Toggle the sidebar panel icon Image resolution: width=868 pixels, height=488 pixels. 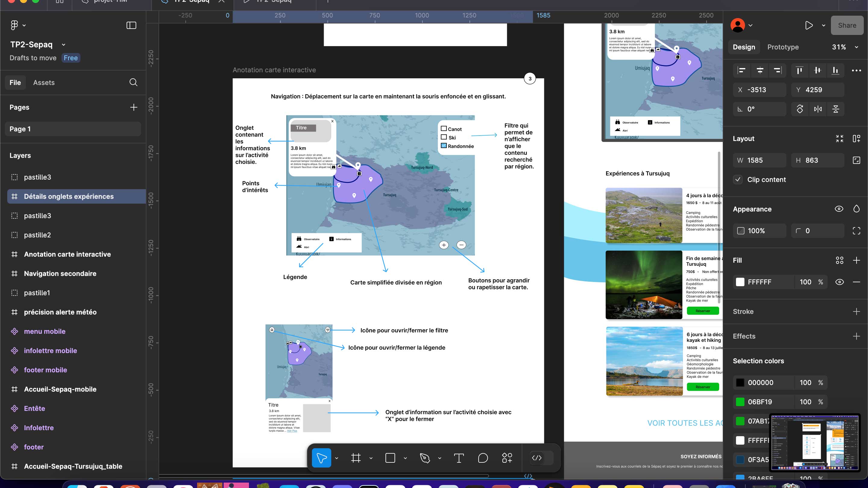pyautogui.click(x=131, y=25)
